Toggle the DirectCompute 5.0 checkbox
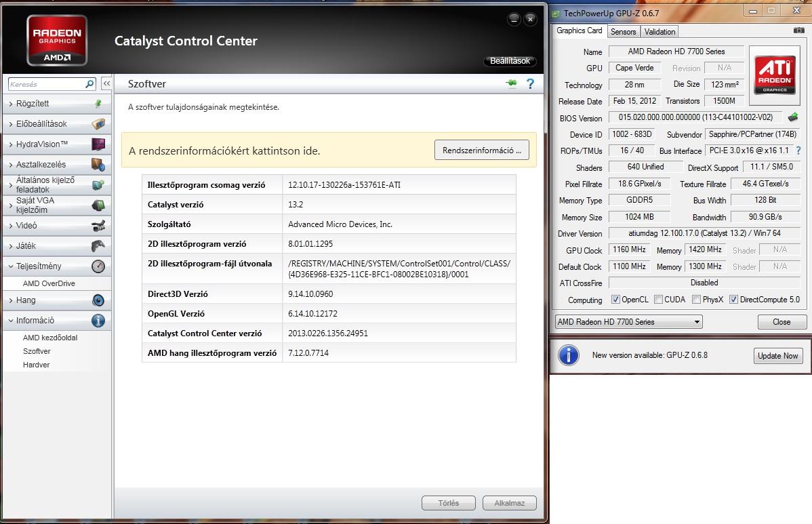Screen dimensions: 812x524 click(734, 299)
